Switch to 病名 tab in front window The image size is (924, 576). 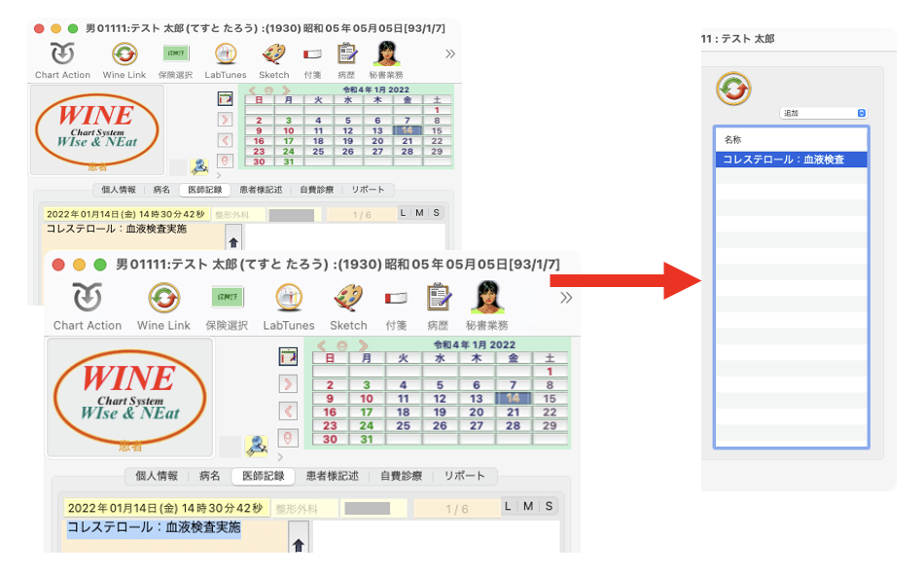[209, 476]
